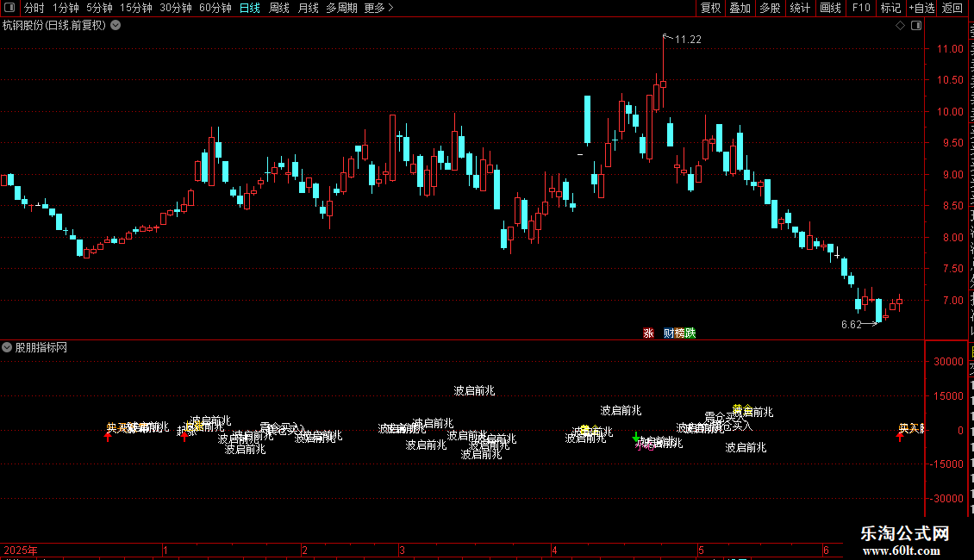The image size is (974, 560).
Task: Toggle the right side panel icon
Action: click(x=916, y=26)
